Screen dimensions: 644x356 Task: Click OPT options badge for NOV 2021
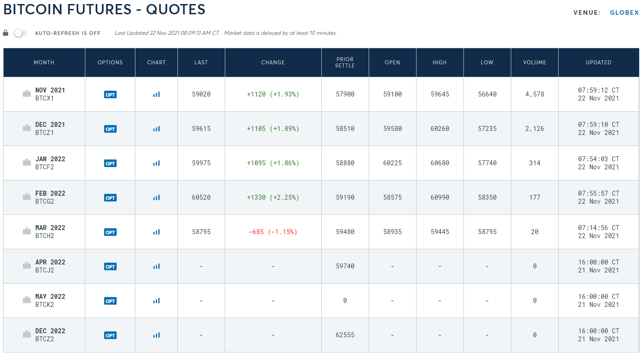click(110, 95)
